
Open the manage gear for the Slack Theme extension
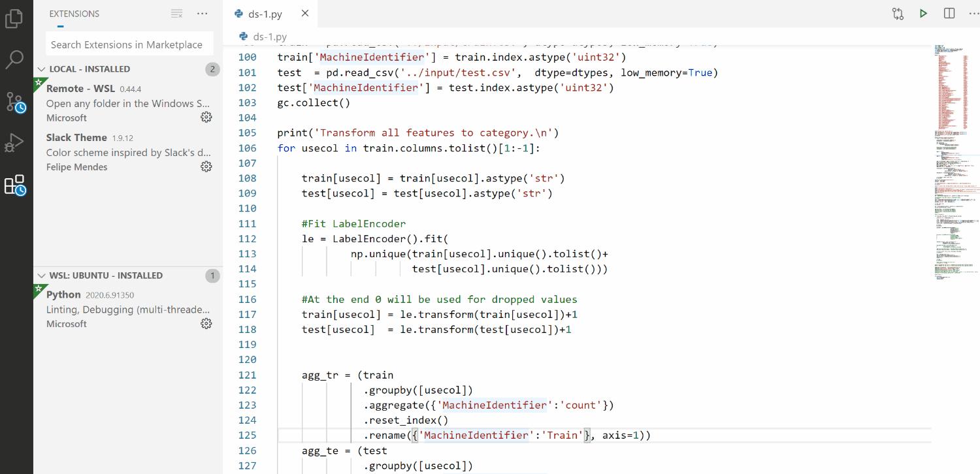[206, 166]
